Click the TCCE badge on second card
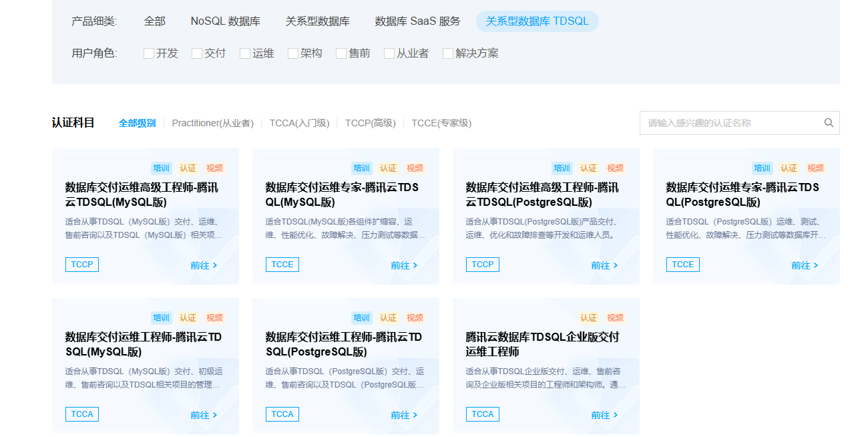This screenshot has height=437, width=868. point(282,264)
